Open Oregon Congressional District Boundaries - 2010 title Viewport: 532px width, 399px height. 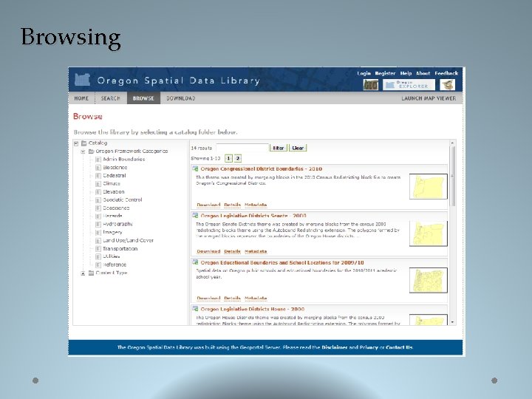click(x=262, y=168)
